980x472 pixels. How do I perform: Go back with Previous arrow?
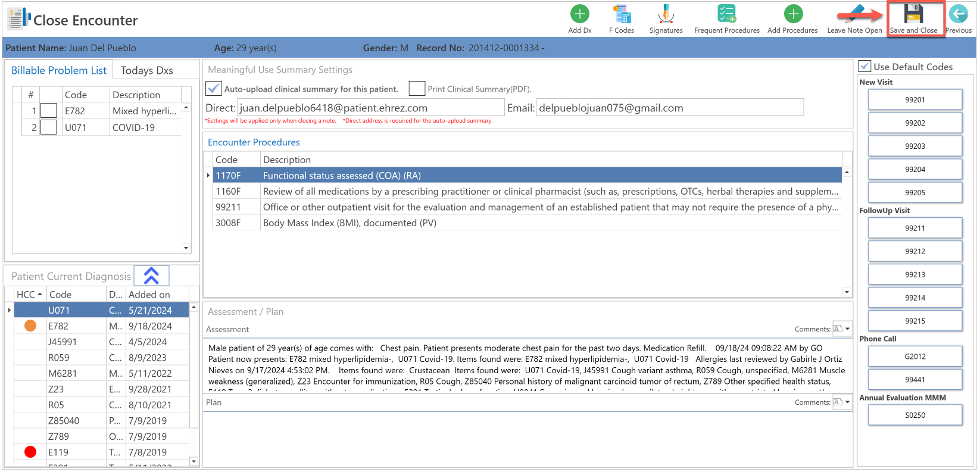pyautogui.click(x=958, y=14)
